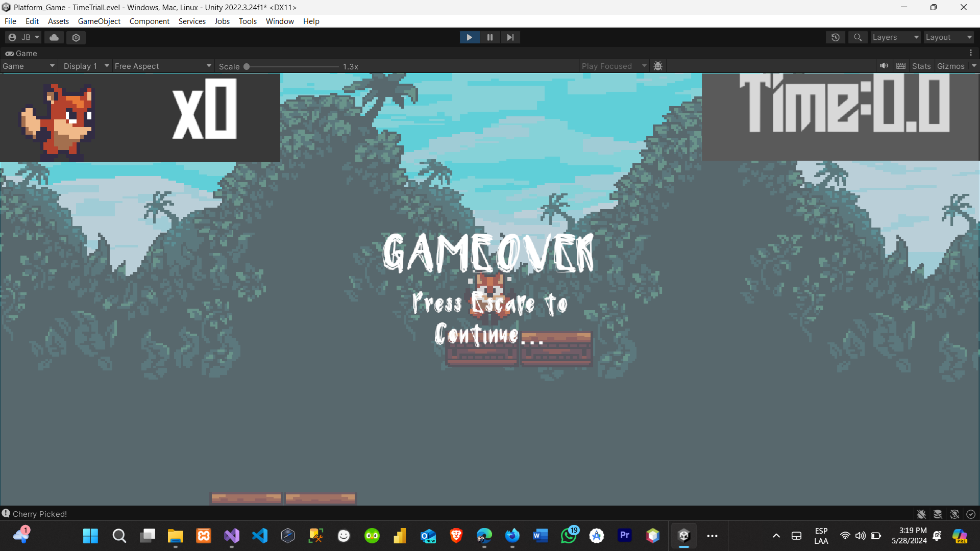The width and height of the screenshot is (980, 551).
Task: Click the Step button to advance frame
Action: point(509,37)
